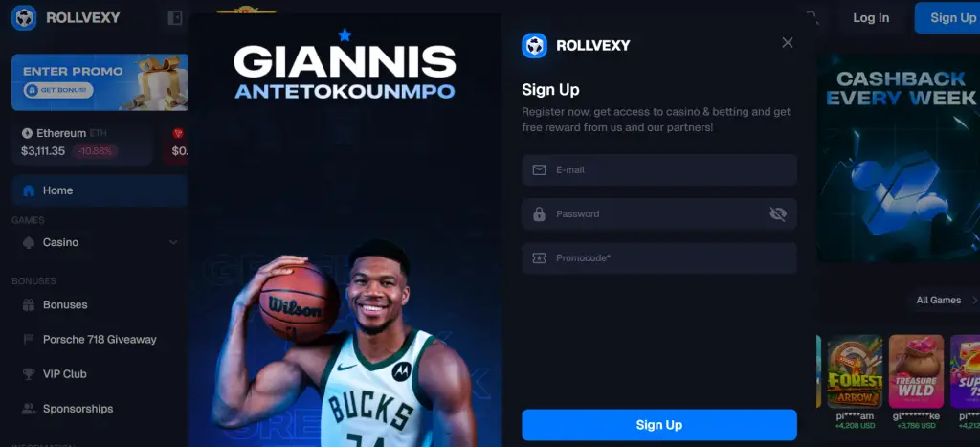Click the Get Bonus promo button

coord(58,91)
